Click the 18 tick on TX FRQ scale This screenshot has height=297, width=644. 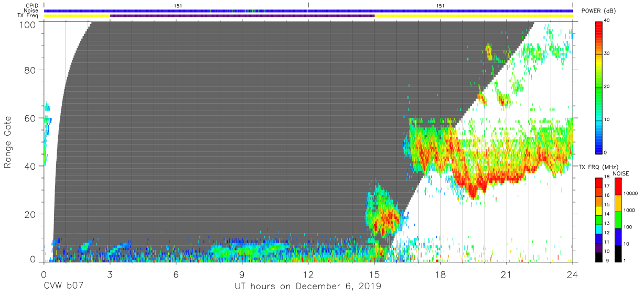coord(608,178)
